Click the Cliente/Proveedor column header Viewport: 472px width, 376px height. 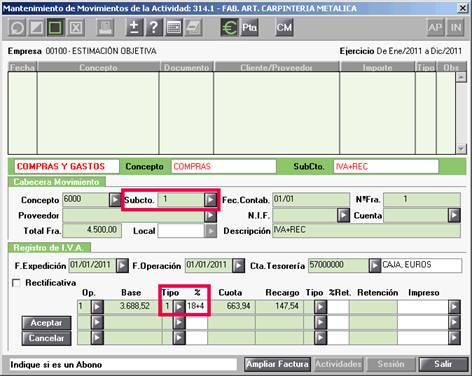coord(276,67)
